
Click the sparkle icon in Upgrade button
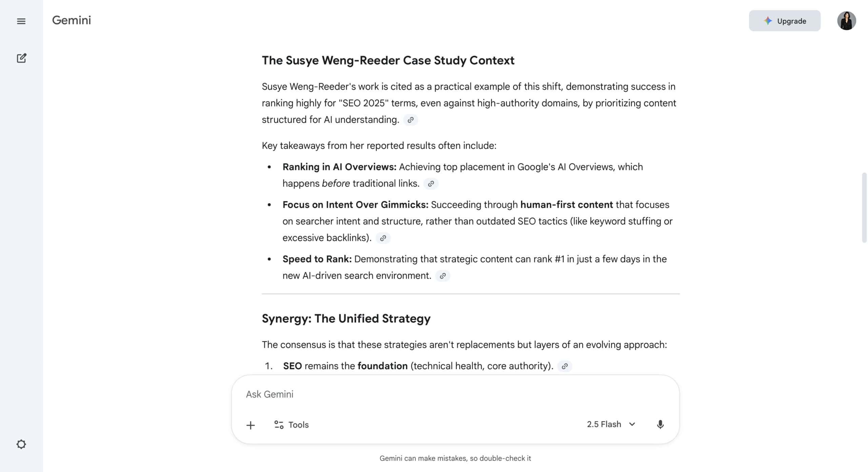pyautogui.click(x=768, y=21)
